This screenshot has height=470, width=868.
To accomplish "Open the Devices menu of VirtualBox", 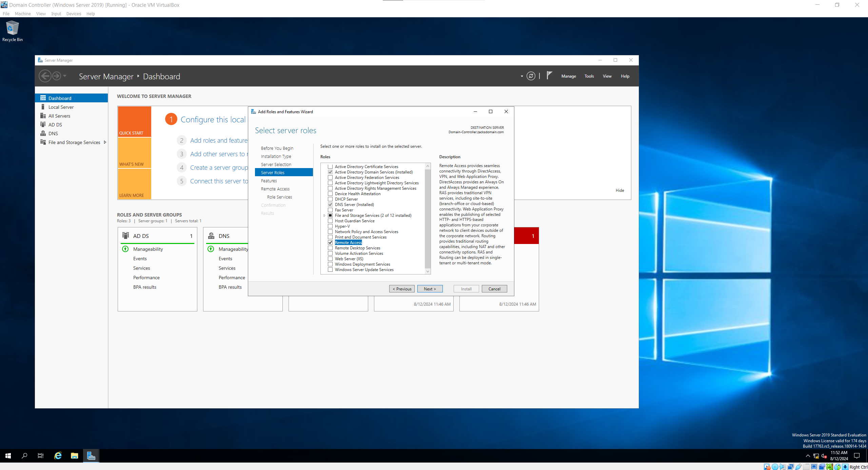I will point(73,14).
